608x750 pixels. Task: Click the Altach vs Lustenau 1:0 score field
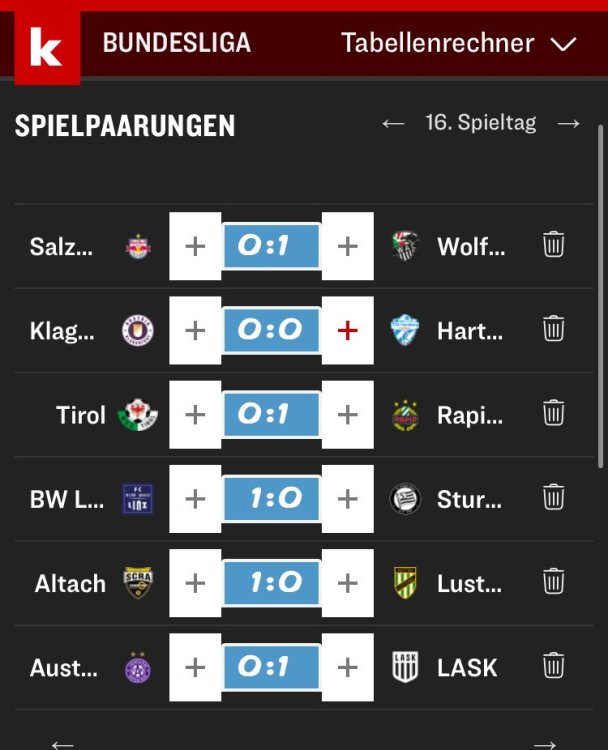pyautogui.click(x=271, y=582)
